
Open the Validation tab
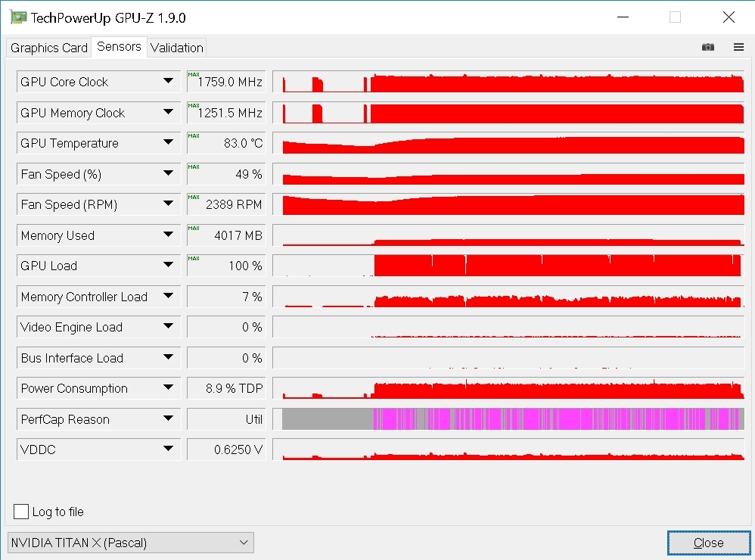177,48
